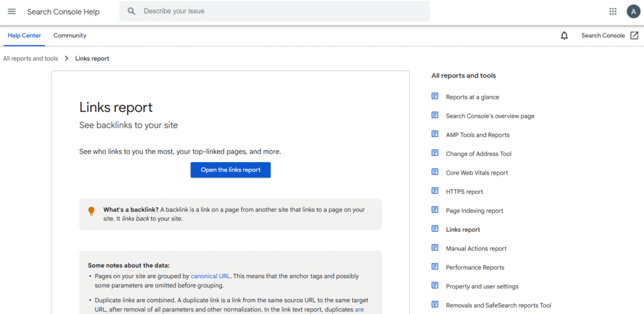
Task: Click the document icon beside Page Indexing report
Action: (x=435, y=210)
